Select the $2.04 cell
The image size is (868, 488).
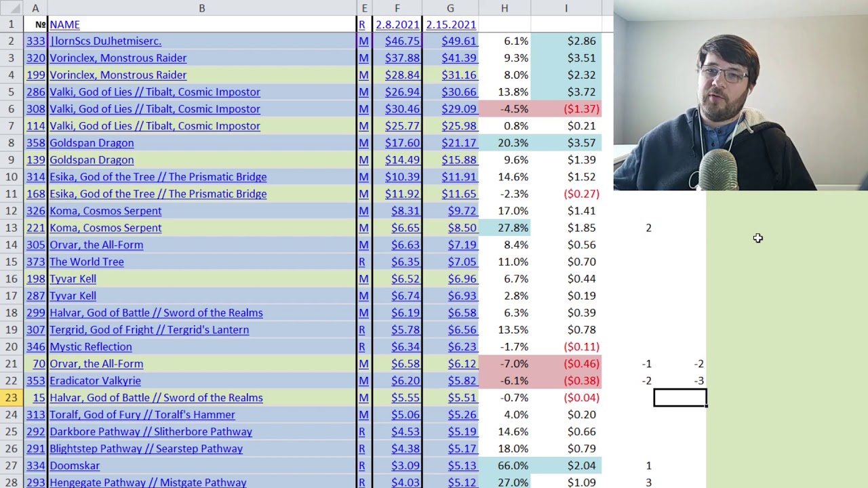[x=566, y=466]
